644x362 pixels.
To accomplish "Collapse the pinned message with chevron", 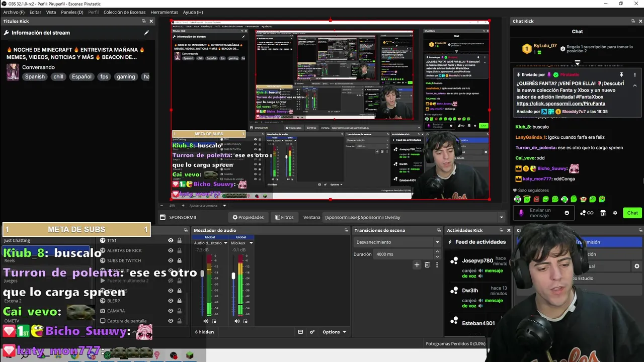I will tap(634, 85).
